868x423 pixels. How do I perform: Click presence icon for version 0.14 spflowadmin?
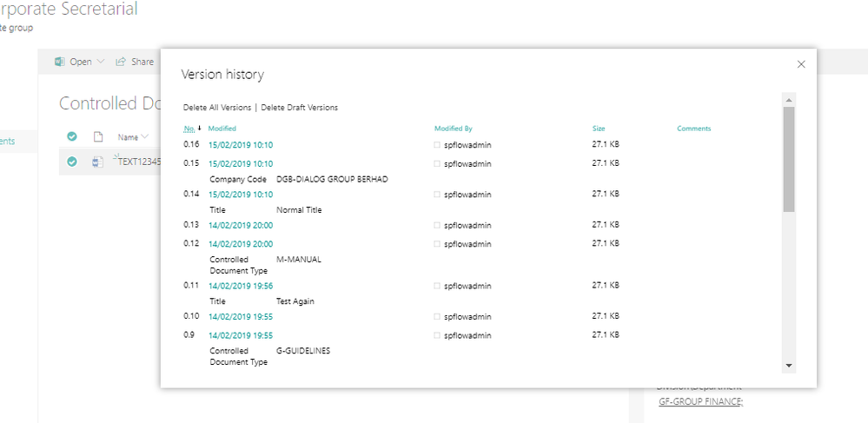pyautogui.click(x=437, y=195)
